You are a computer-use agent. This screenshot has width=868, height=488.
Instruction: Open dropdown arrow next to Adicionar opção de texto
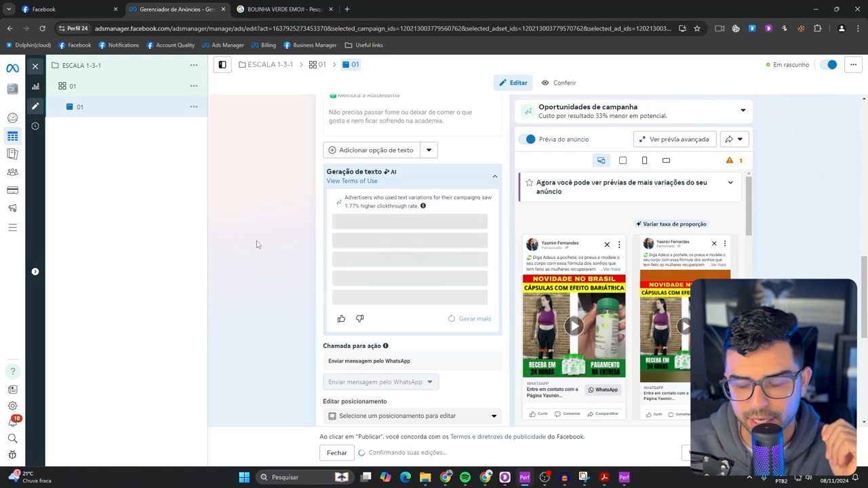pos(429,150)
